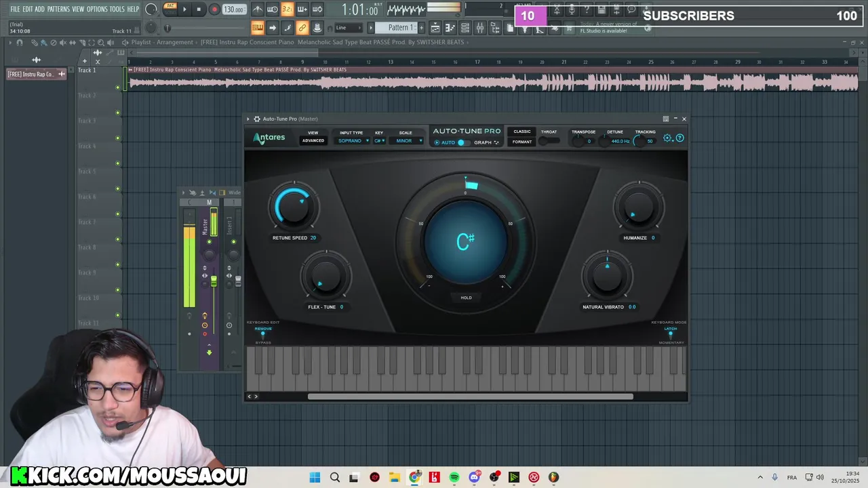Select the playlist mute tool
The height and width of the screenshot is (488, 868).
coord(63,43)
